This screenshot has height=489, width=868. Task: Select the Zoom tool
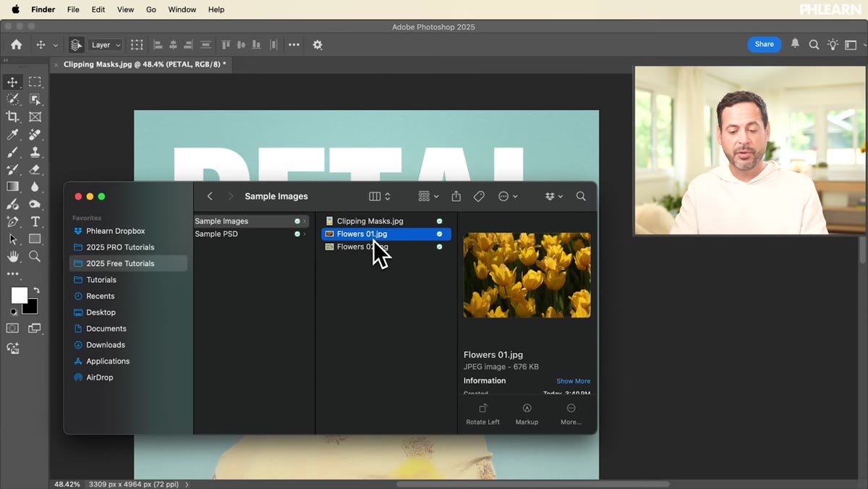[35, 256]
